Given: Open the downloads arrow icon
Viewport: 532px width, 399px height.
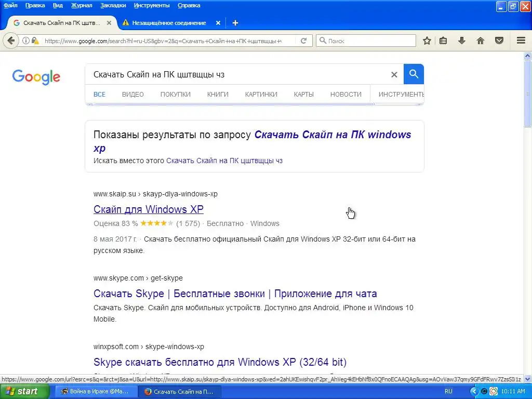Looking at the screenshot, I should pyautogui.click(x=462, y=41).
